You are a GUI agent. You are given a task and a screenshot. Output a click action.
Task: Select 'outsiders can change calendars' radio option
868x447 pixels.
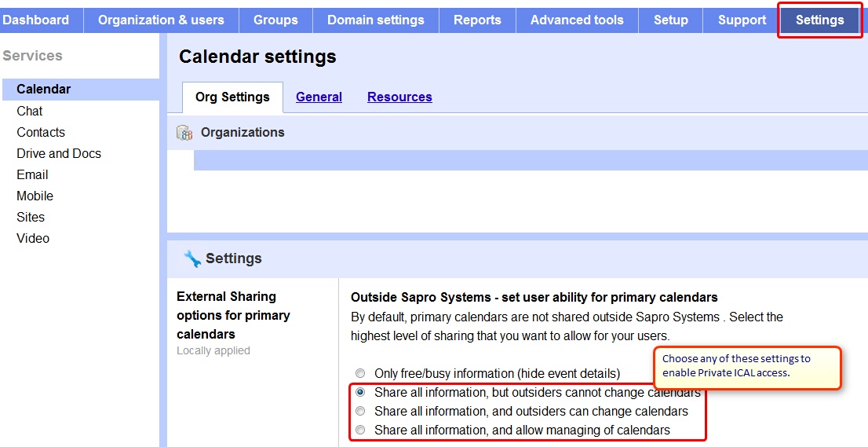[x=360, y=411]
